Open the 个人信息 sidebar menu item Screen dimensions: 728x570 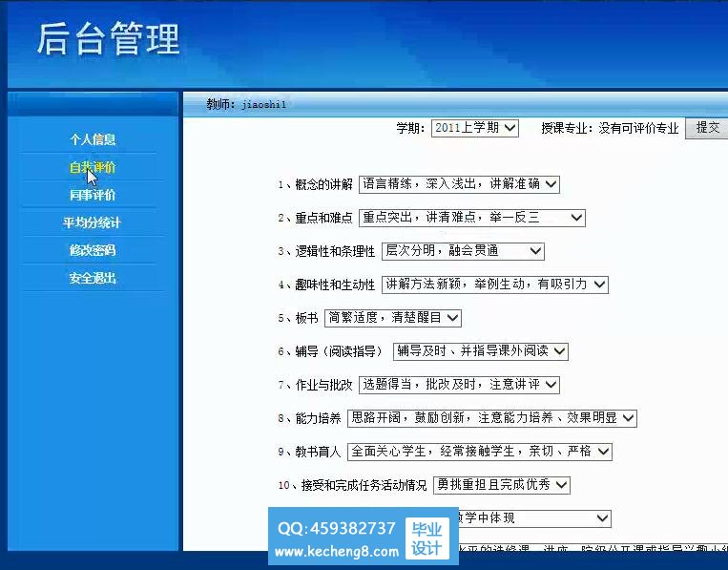(93, 139)
